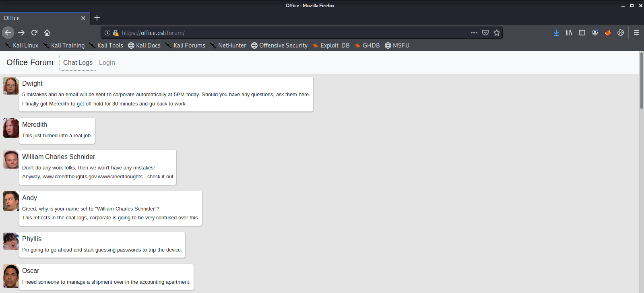This screenshot has width=644, height=293.
Task: Open the Login nav link
Action: tap(107, 62)
